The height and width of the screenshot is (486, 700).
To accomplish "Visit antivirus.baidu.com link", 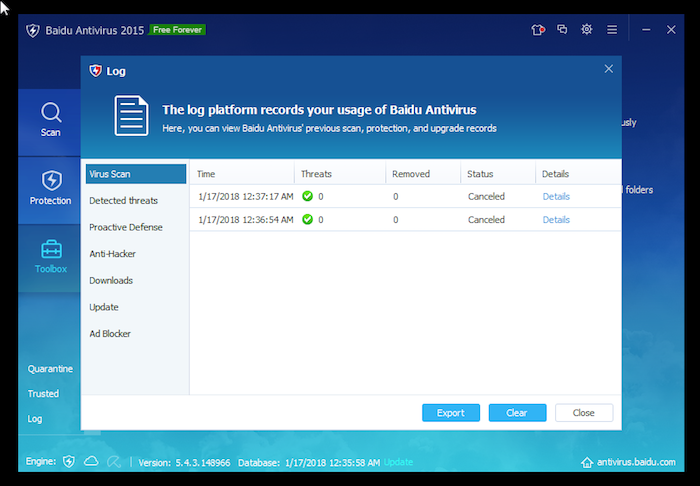I will tap(636, 462).
